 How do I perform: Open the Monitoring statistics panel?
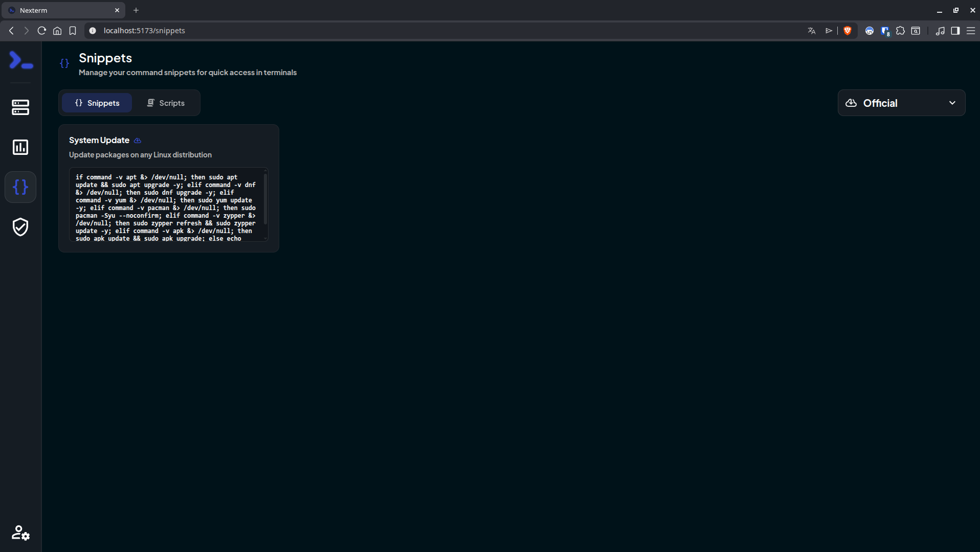coord(20,147)
